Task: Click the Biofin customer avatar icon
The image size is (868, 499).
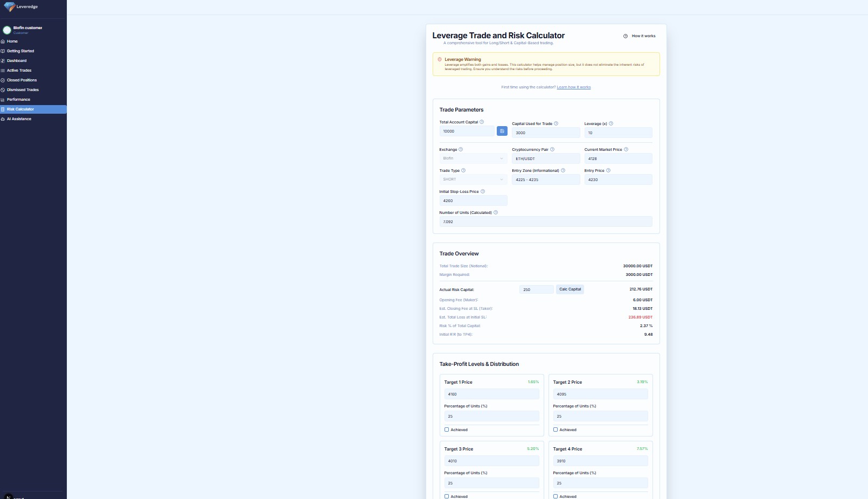Action: click(x=7, y=30)
